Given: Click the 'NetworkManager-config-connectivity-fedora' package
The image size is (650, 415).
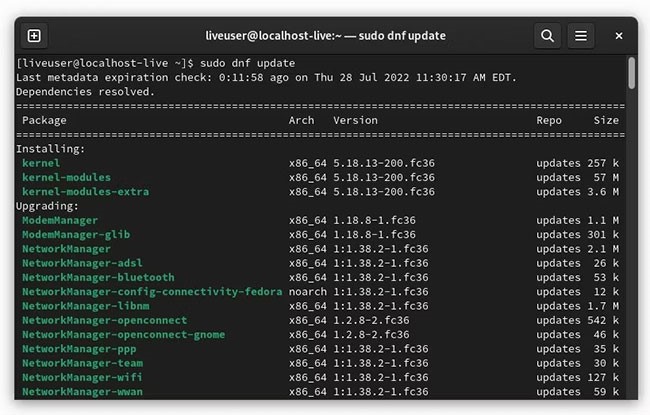Looking at the screenshot, I should click(x=151, y=292).
